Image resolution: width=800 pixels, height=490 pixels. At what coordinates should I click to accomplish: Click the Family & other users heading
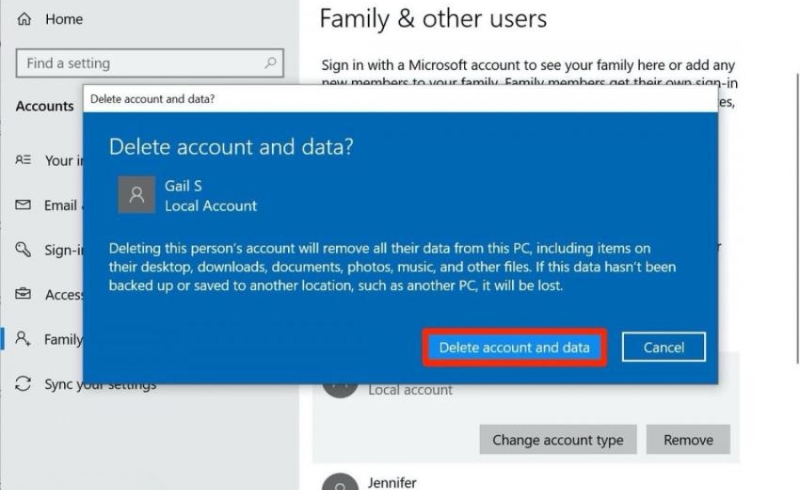click(x=433, y=19)
